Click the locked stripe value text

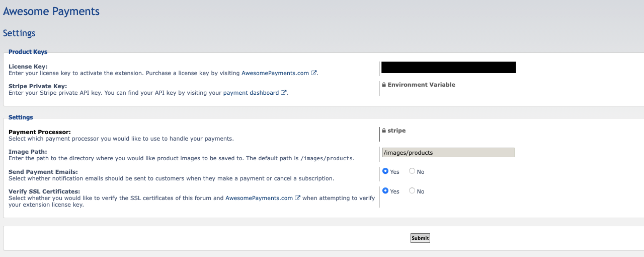click(x=396, y=131)
